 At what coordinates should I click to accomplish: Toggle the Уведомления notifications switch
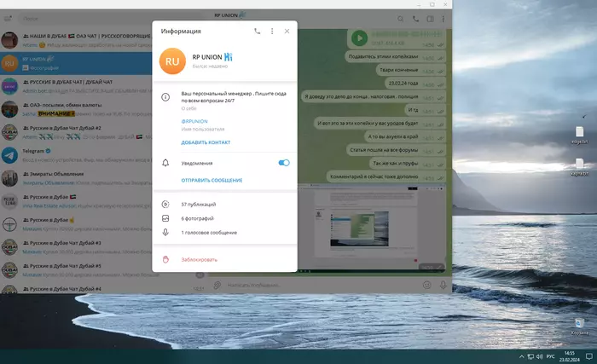pos(284,163)
